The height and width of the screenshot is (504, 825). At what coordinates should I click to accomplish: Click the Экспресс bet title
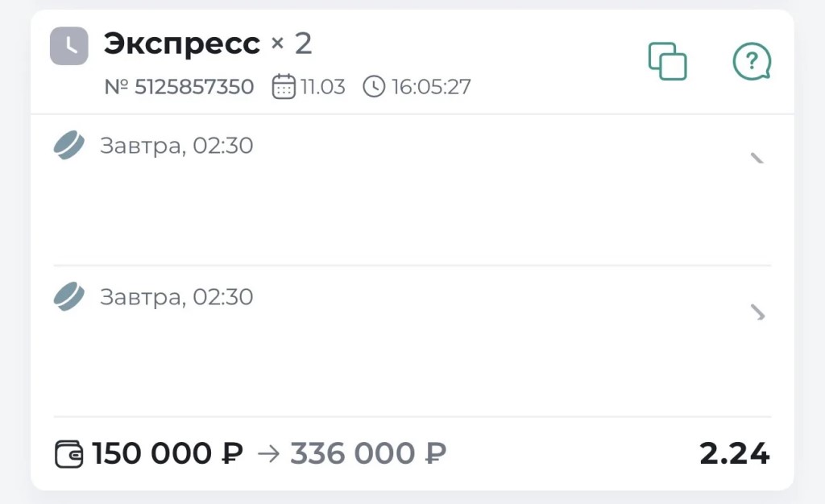182,44
